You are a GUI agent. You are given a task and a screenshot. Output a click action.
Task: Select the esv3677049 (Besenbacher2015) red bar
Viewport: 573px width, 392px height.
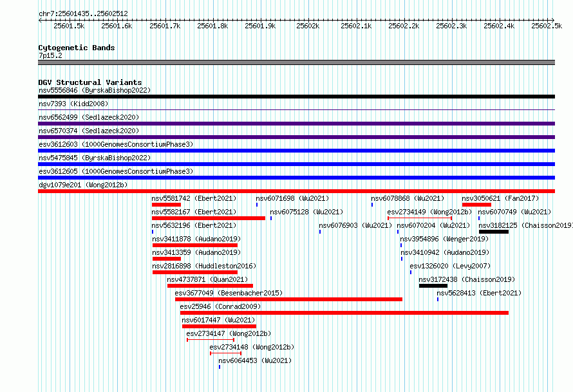[288, 299]
